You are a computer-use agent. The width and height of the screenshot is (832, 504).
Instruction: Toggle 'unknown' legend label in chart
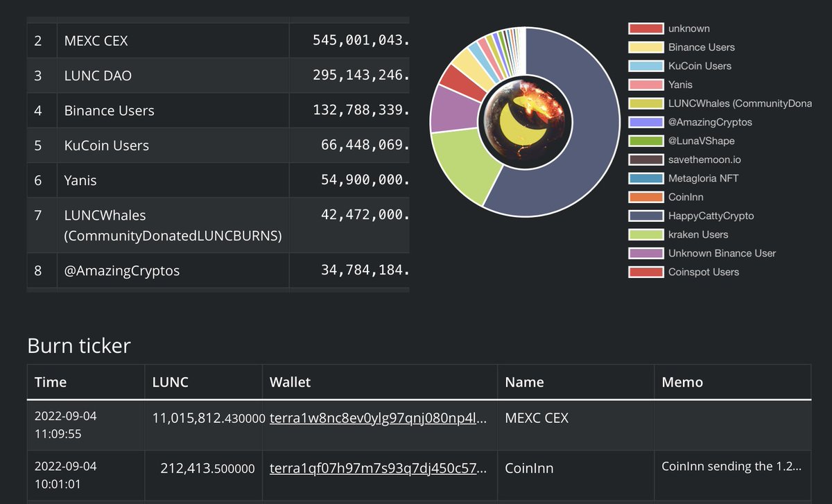689,28
